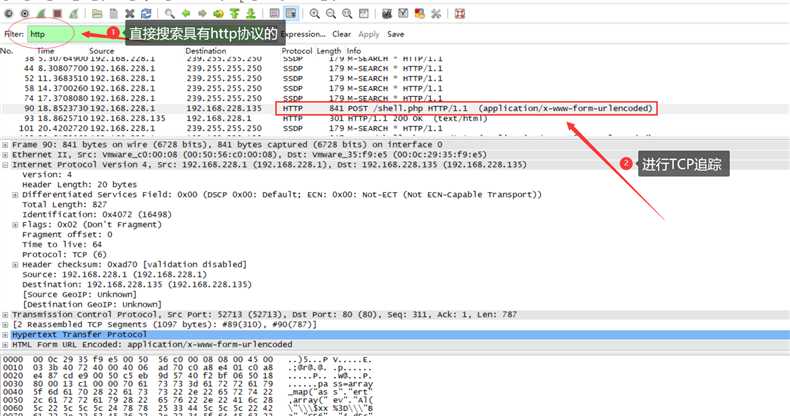The height and width of the screenshot is (416, 790).
Task: Expand Flags: 0x02 node
Action: 15,225
